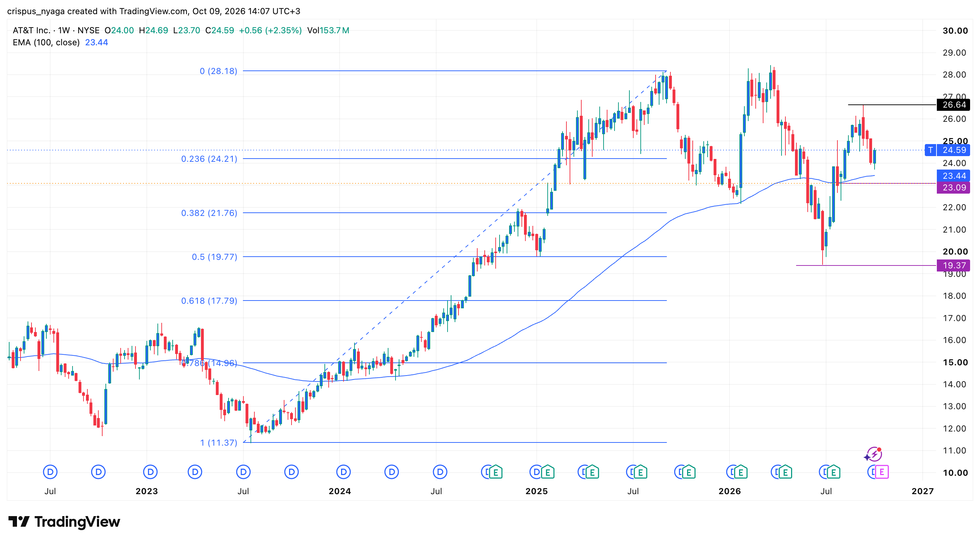This screenshot has height=543, width=980.
Task: Open the April 2026 earnings marker
Action: tap(785, 472)
